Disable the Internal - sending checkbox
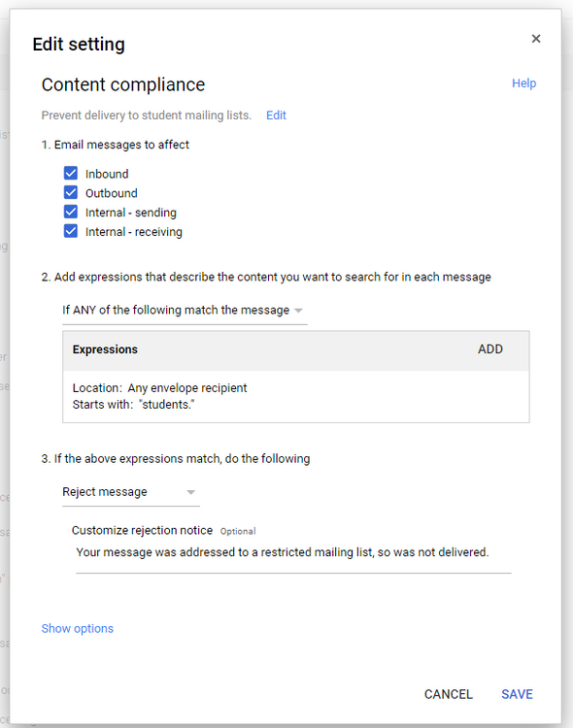This screenshot has width=573, height=728. (71, 212)
